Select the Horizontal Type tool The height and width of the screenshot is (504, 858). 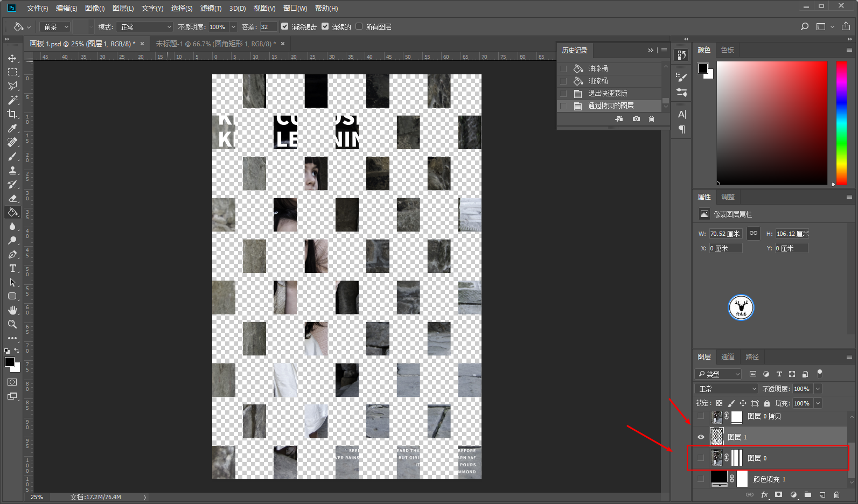pos(12,268)
